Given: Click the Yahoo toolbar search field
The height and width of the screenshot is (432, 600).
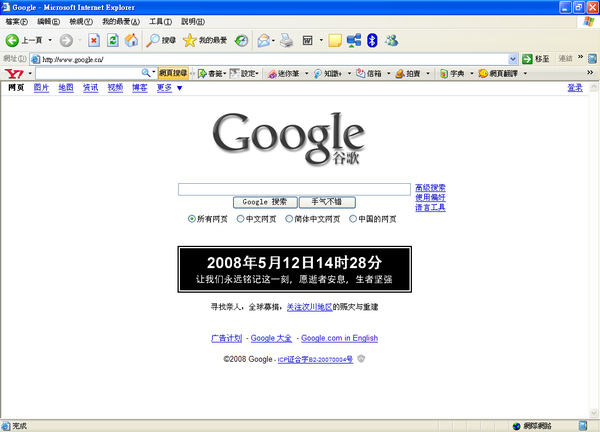Looking at the screenshot, I should click(88, 73).
